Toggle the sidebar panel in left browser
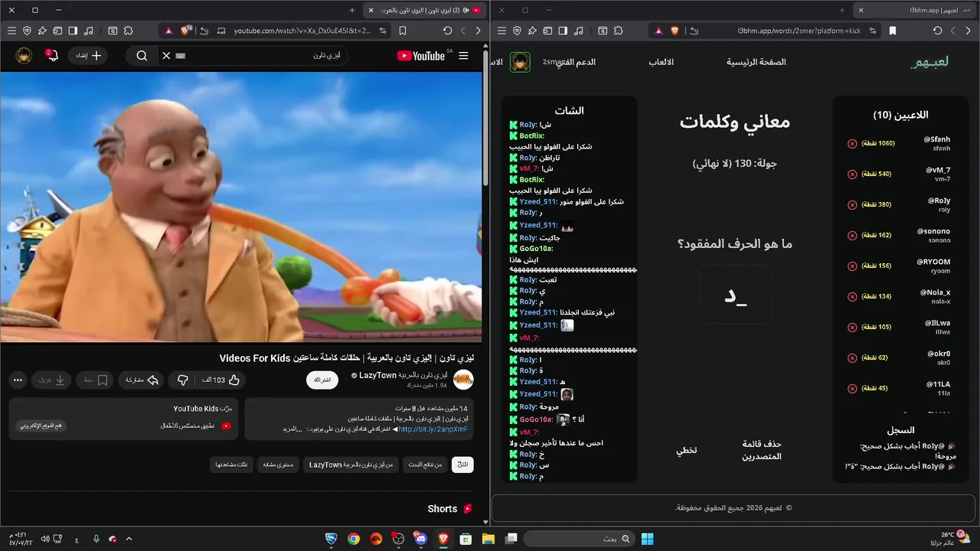This screenshot has width=980, height=551. (x=73, y=31)
